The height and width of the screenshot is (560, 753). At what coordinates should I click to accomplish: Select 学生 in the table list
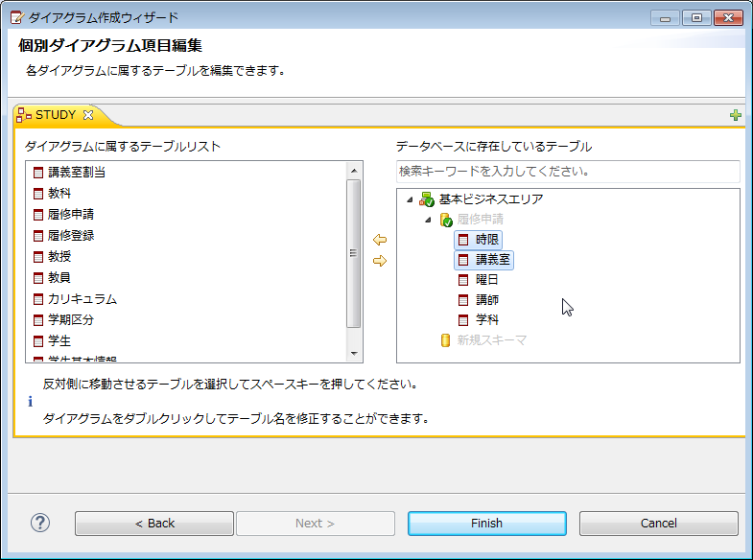[59, 341]
